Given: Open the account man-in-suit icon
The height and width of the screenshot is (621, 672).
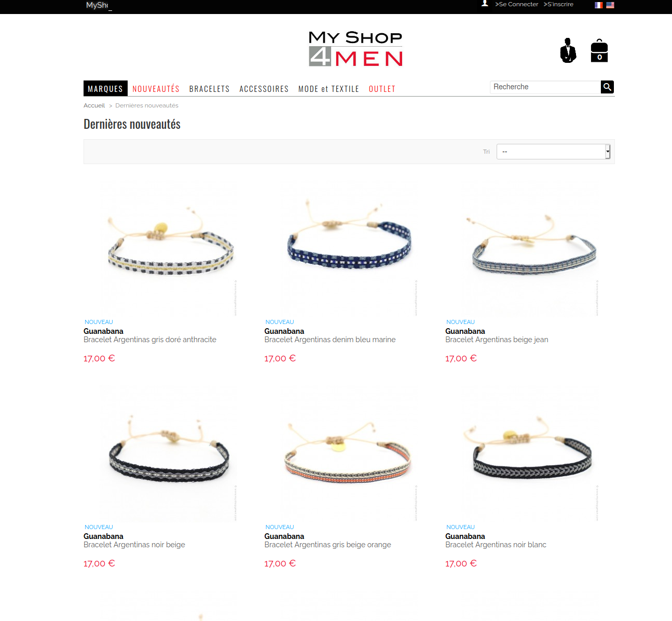Looking at the screenshot, I should click(x=568, y=50).
